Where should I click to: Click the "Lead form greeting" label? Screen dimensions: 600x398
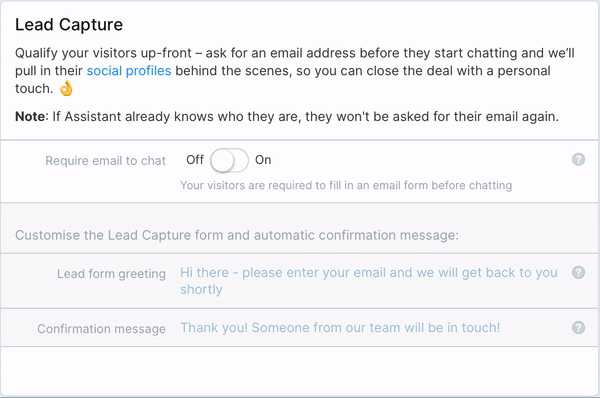(111, 274)
